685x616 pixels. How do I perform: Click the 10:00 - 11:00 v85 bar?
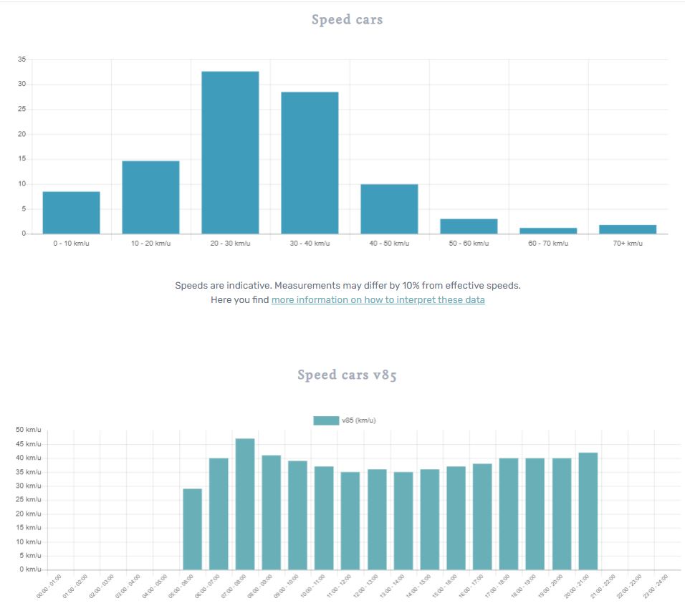pos(324,518)
